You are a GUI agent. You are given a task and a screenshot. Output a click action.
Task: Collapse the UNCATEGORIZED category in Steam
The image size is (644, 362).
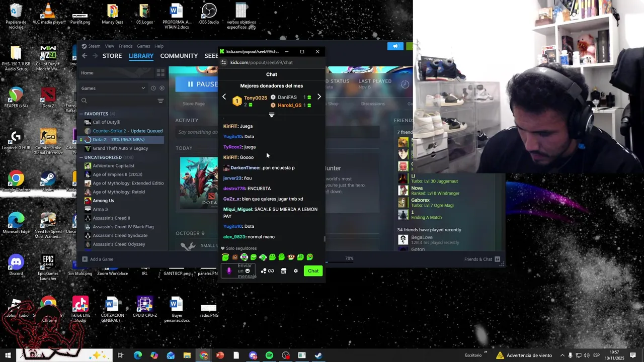pos(81,157)
